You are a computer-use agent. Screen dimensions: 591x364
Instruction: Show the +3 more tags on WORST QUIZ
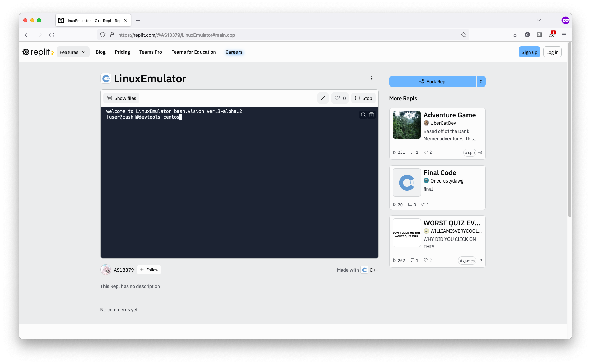coord(480,261)
